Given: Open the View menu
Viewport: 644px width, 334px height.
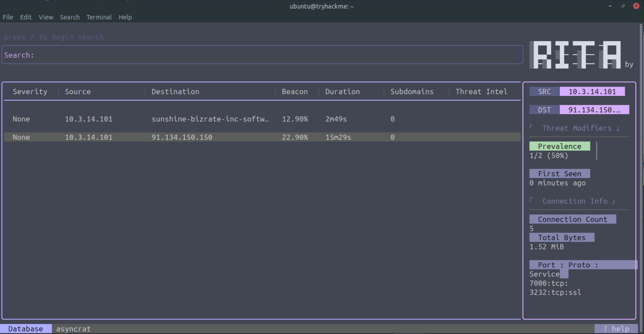Looking at the screenshot, I should click(46, 17).
